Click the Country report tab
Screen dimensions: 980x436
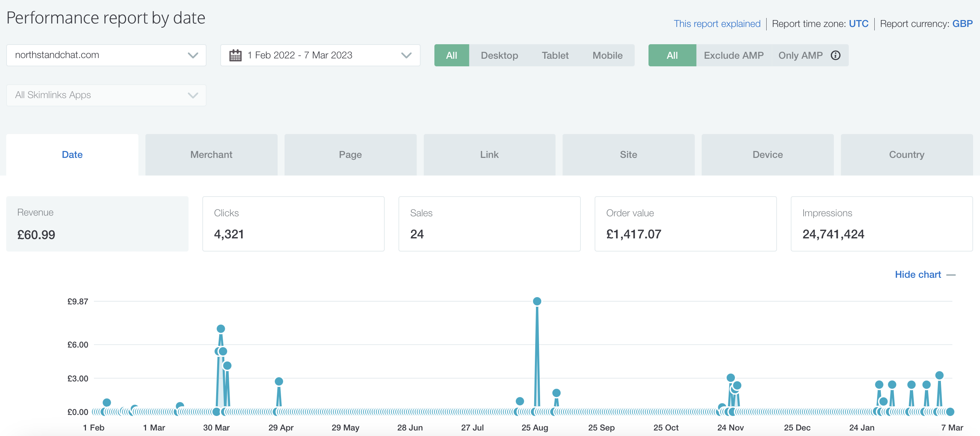(907, 154)
